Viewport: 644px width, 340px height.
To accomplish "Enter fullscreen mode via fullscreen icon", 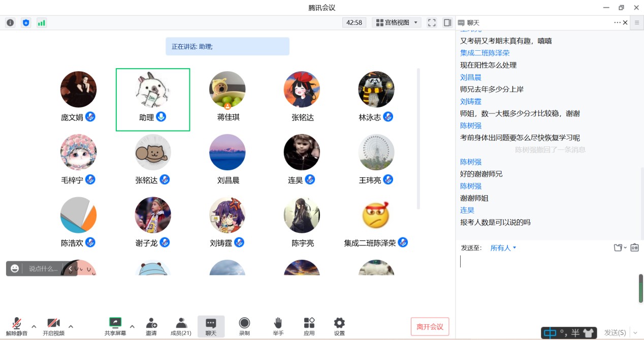I will tap(432, 22).
